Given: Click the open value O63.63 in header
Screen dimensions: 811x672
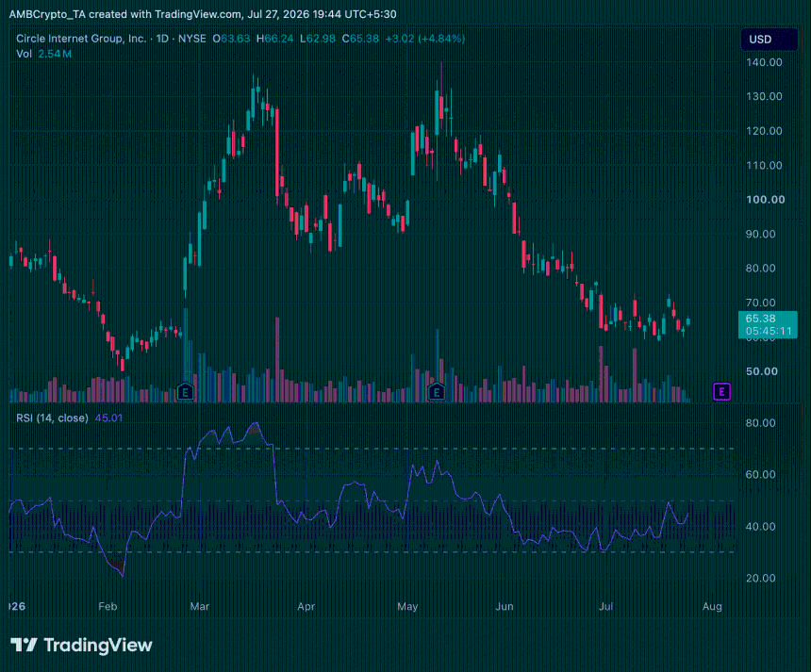Looking at the screenshot, I should 231,39.
